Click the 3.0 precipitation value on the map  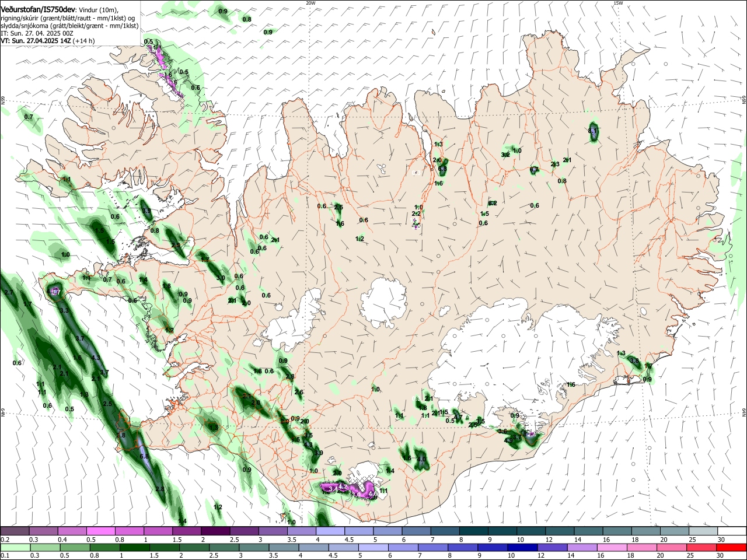(221, 278)
